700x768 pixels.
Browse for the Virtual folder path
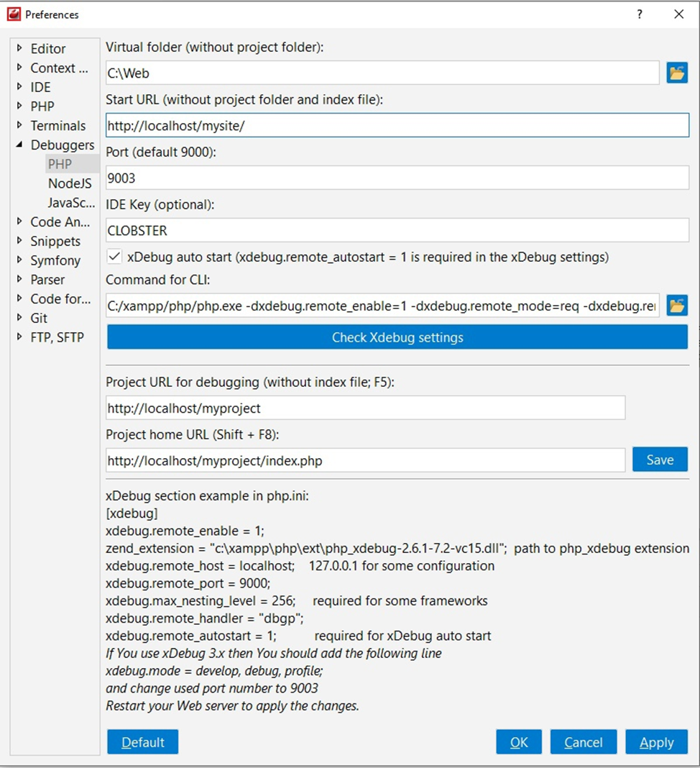point(677,73)
